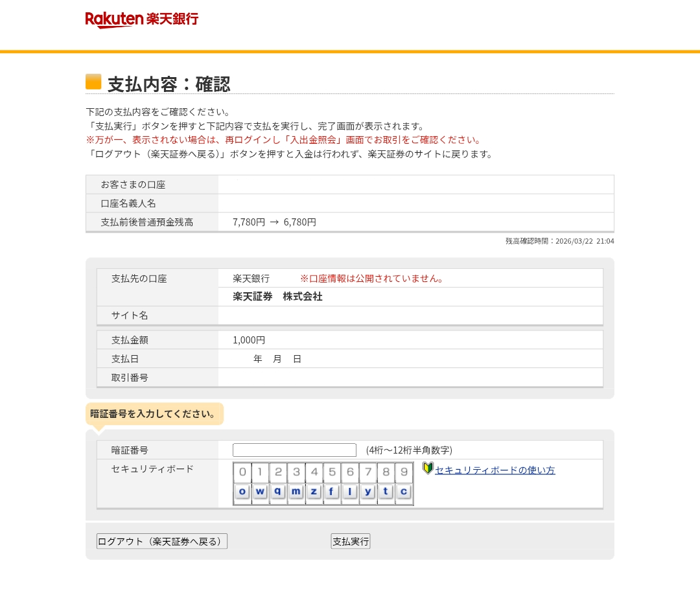Click the instruction line '下記の支払内容をご確認ください。'
Image resolution: width=700 pixels, height=589 pixels.
coord(159,112)
